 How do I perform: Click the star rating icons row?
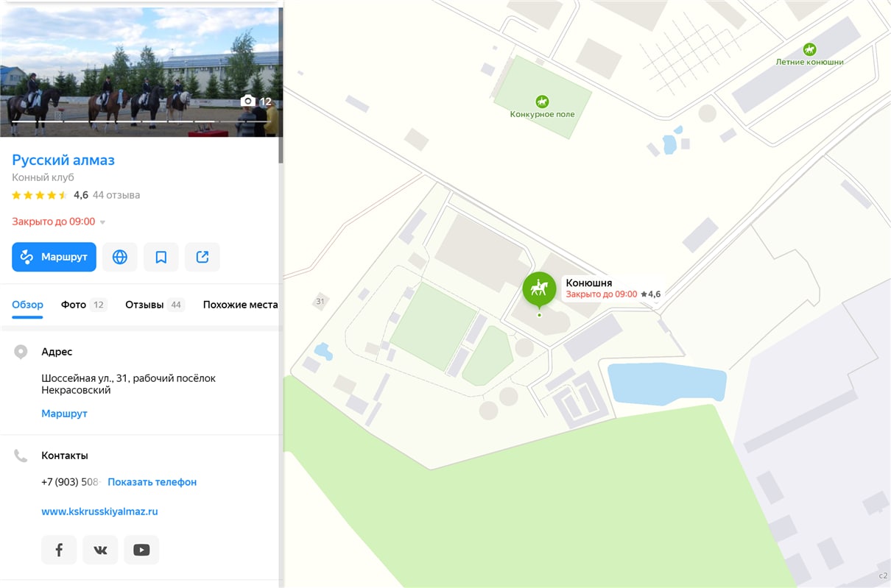tap(40, 195)
